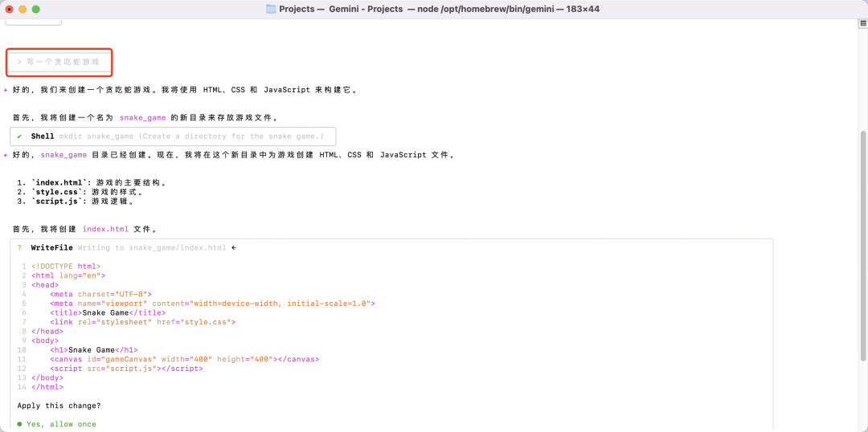Click the Projects folder icon in title bar
This screenshot has width=868, height=432.
[271, 9]
